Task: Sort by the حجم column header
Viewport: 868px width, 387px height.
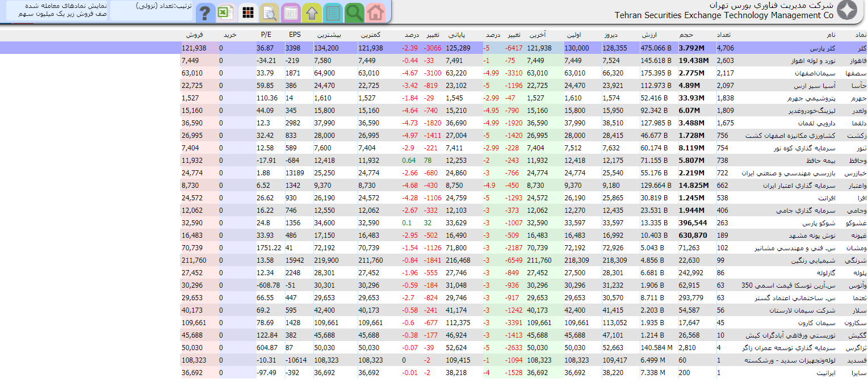Action: click(686, 35)
